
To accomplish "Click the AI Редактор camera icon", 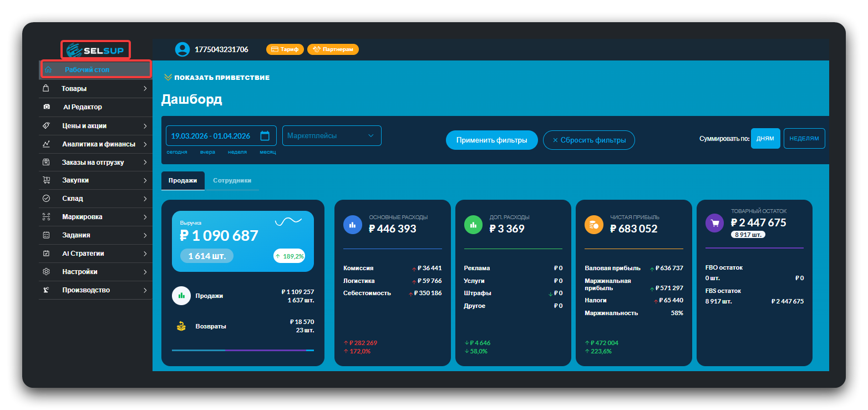I will click(47, 107).
